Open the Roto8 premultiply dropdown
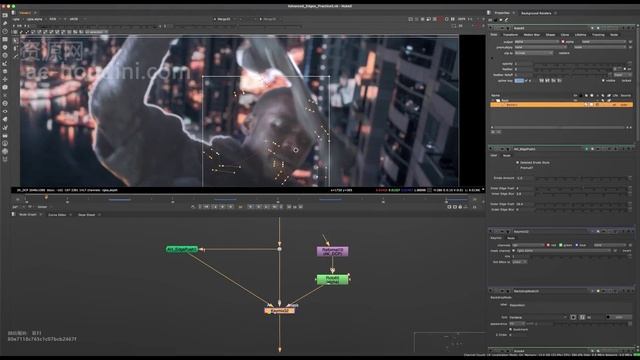Screen dimensions: 640x360 point(540,47)
